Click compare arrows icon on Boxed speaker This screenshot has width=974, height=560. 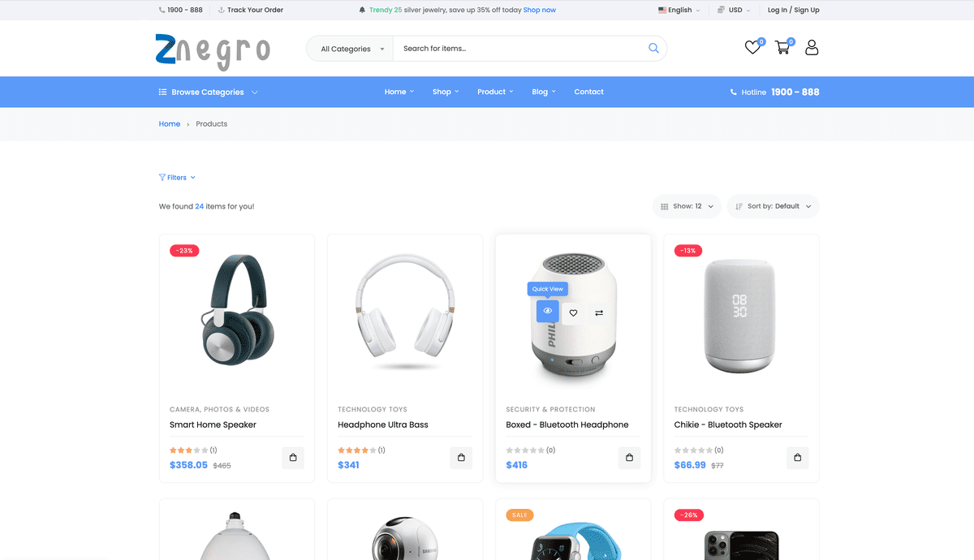(599, 312)
